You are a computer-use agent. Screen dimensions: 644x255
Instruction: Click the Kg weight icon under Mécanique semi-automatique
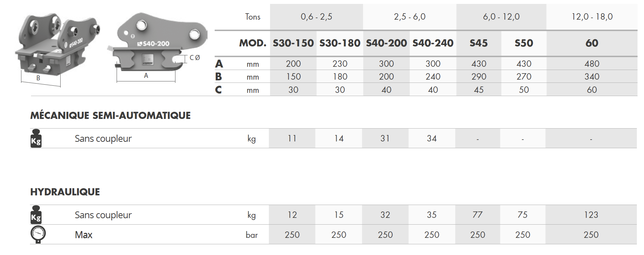click(36, 138)
